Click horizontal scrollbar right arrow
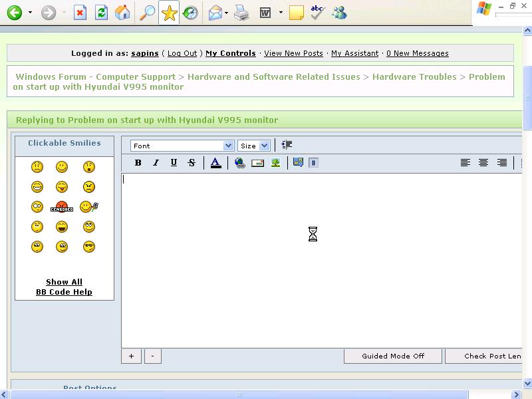 [517, 394]
